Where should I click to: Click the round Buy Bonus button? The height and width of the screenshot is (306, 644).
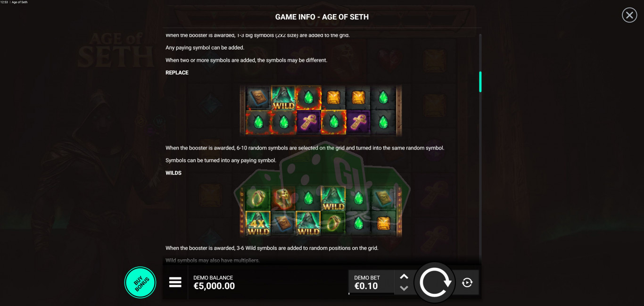pos(140,282)
